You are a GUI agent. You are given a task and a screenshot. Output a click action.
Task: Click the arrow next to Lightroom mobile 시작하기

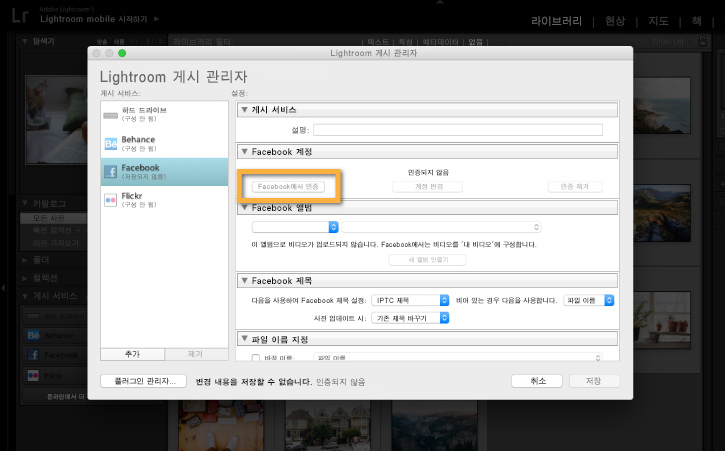[x=156, y=19]
